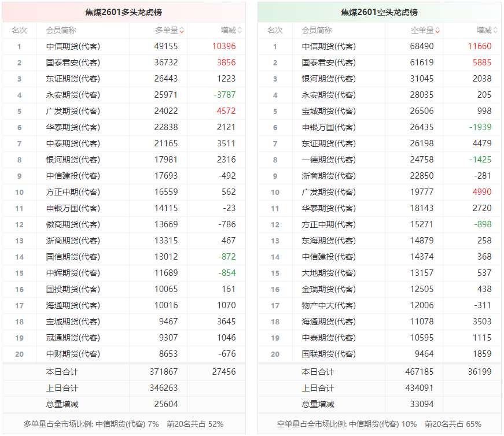
Task: Click the 焦煤2601空头龙虎榜 title
Action: [379, 12]
